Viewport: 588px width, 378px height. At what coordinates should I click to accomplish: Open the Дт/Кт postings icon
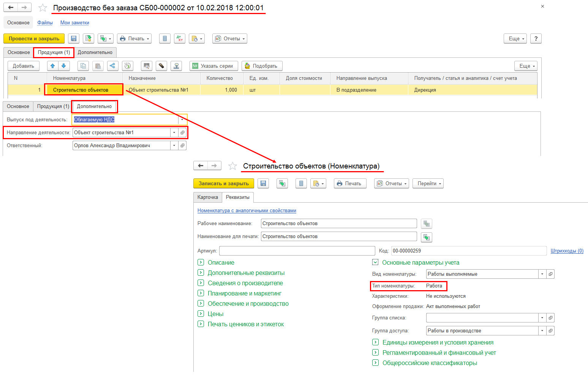click(x=180, y=38)
